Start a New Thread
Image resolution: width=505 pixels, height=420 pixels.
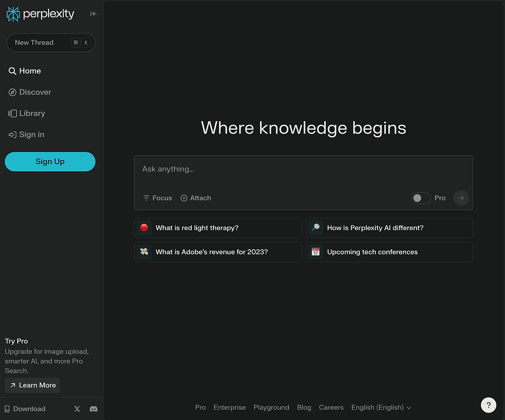(51, 43)
